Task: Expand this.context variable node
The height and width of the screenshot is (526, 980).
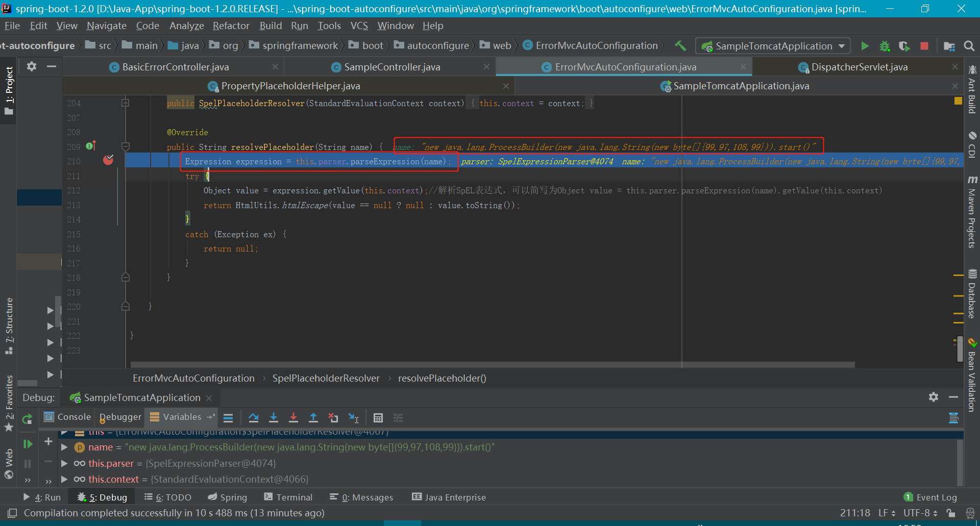Action: pyautogui.click(x=64, y=479)
